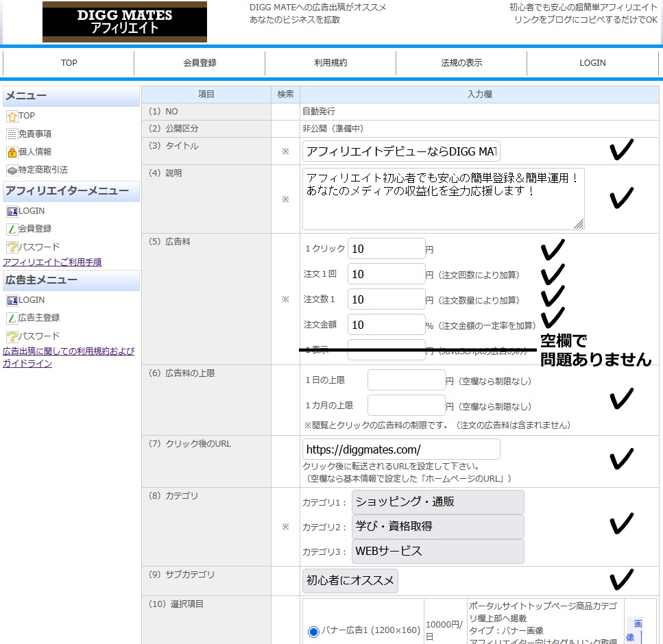Click the 1カ月の上限 input field
Image resolution: width=663 pixels, height=644 pixels.
[407, 406]
